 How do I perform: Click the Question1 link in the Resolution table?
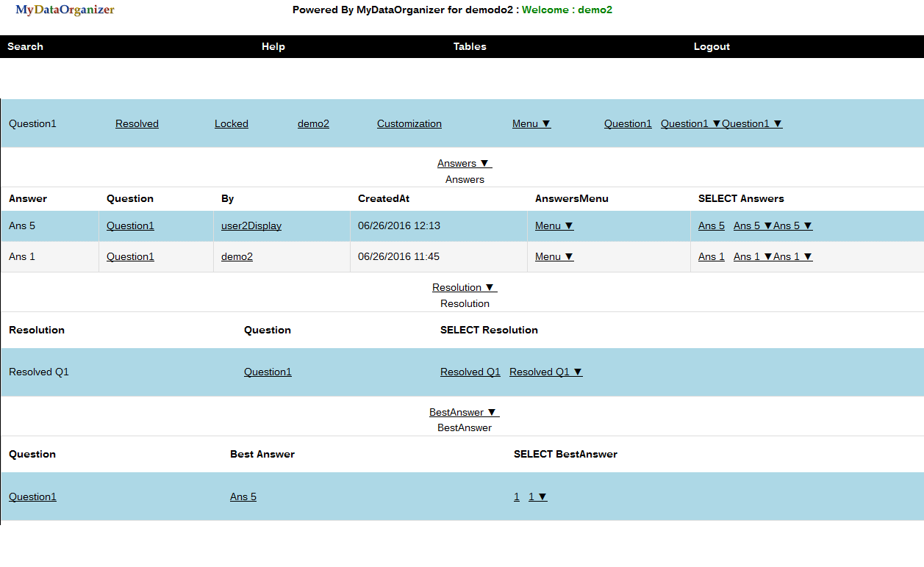[268, 372]
